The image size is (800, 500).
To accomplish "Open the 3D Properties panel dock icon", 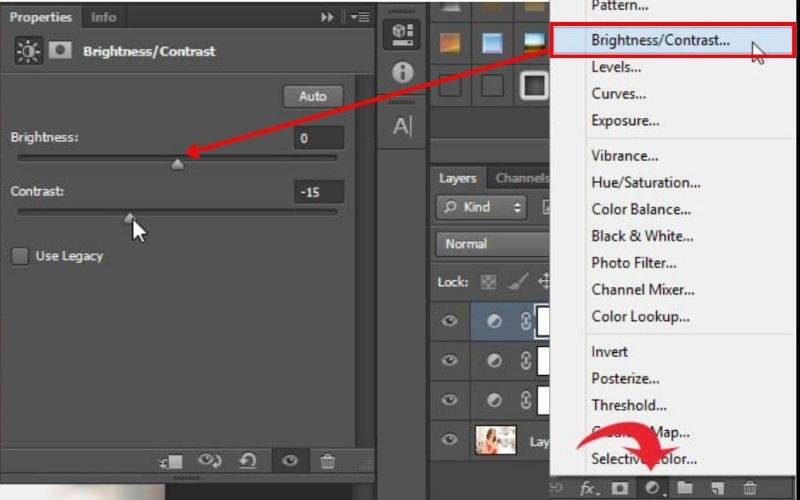I will point(402,35).
